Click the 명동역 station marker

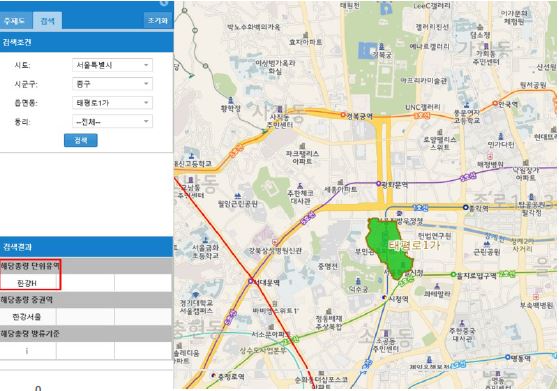point(508,357)
